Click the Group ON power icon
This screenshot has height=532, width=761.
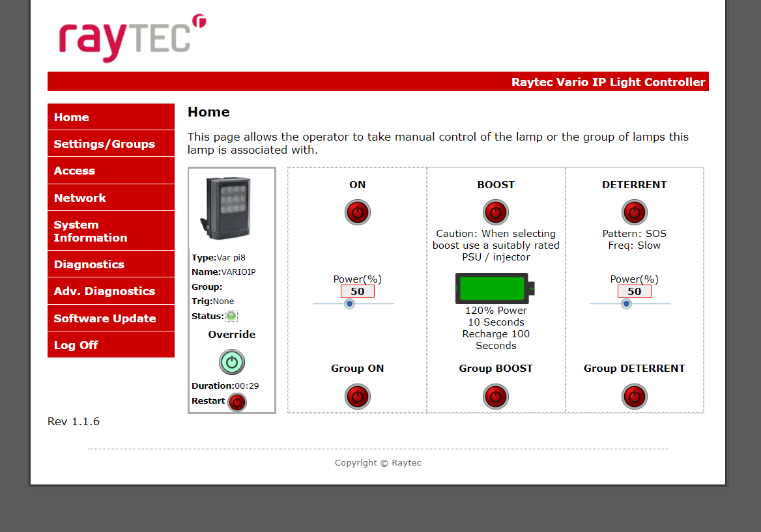(x=357, y=396)
